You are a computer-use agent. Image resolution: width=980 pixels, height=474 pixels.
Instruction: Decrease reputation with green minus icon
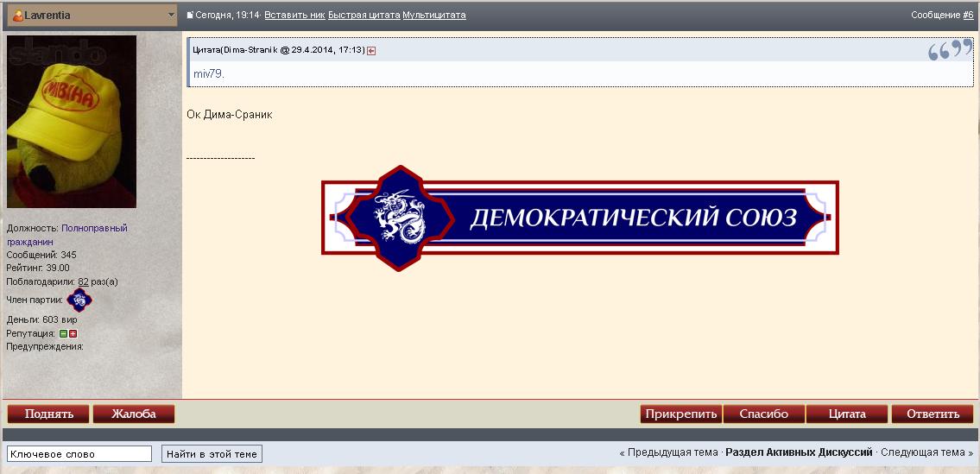coord(63,334)
